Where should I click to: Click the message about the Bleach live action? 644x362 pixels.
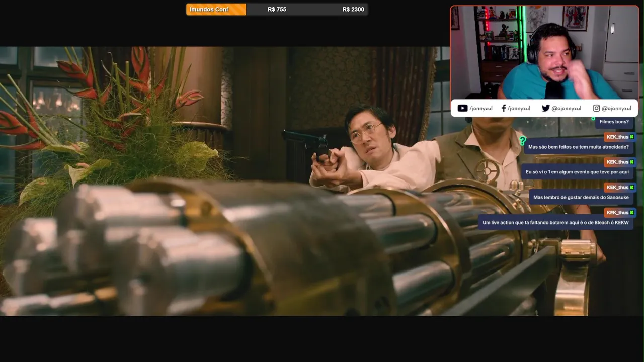pyautogui.click(x=555, y=223)
